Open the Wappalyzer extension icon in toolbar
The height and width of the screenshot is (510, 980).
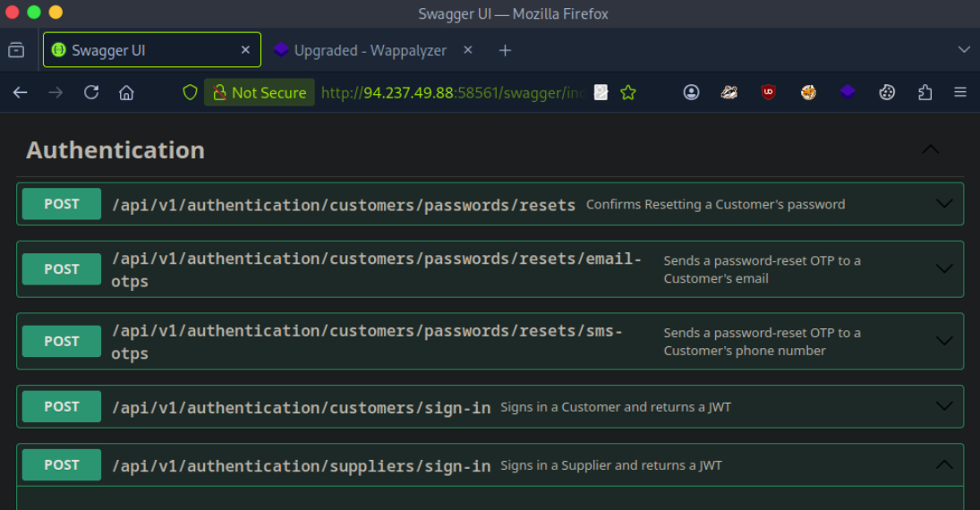coord(848,92)
